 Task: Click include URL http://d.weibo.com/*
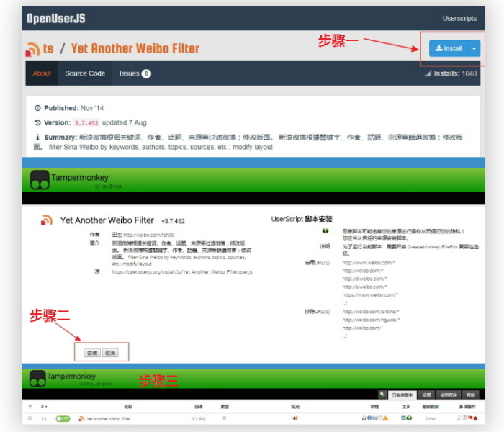pyautogui.click(x=365, y=279)
